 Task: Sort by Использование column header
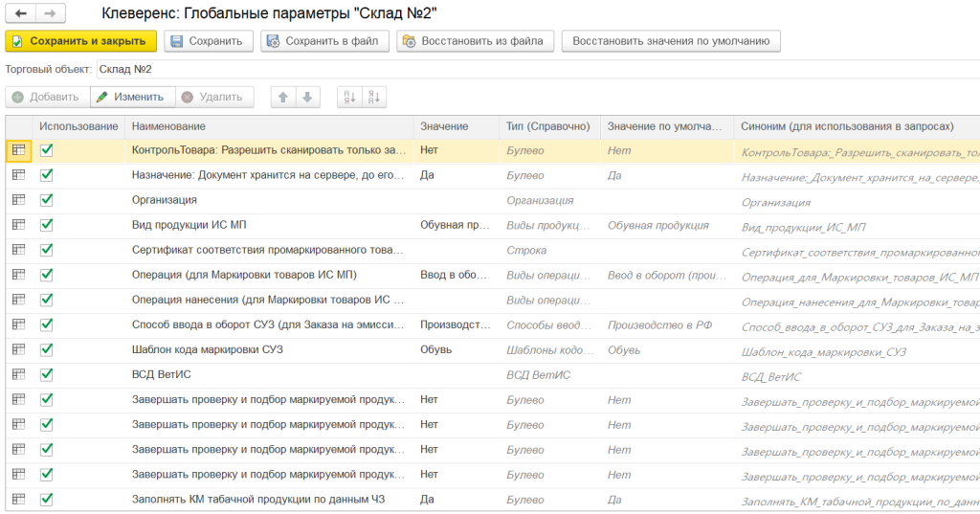pos(78,126)
